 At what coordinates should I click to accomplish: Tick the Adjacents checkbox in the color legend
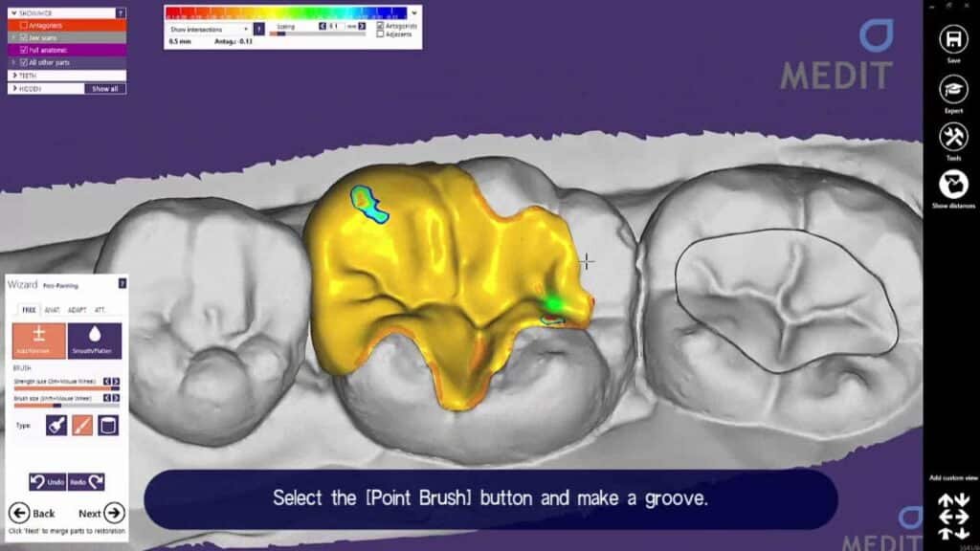click(381, 34)
